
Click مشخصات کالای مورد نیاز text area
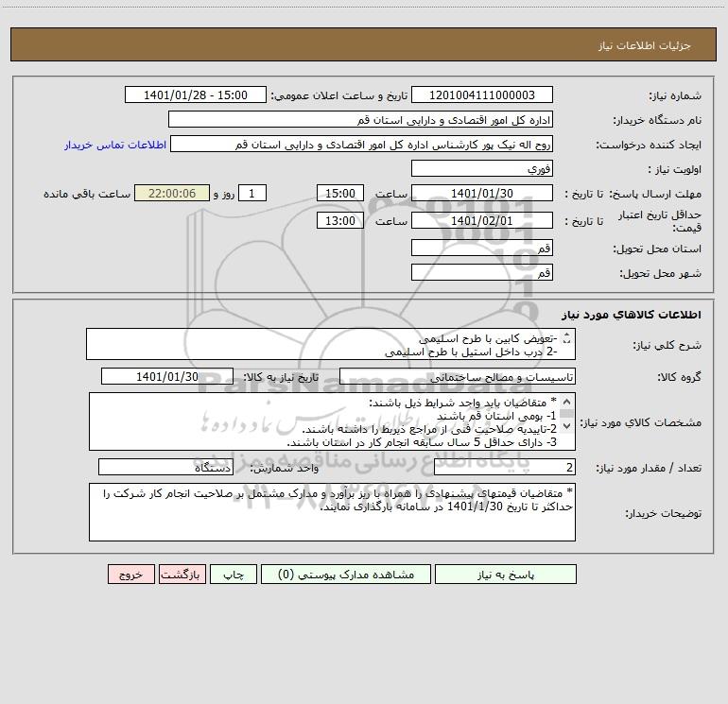point(332,421)
